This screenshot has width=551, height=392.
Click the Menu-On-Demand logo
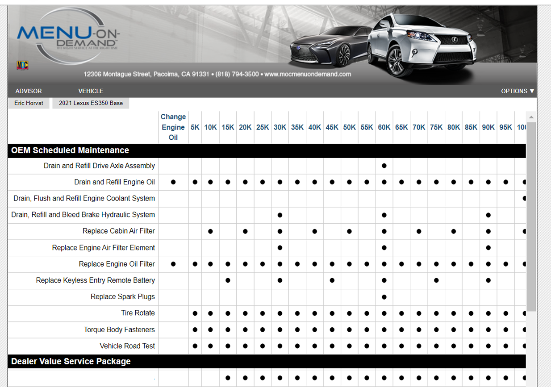tap(68, 37)
